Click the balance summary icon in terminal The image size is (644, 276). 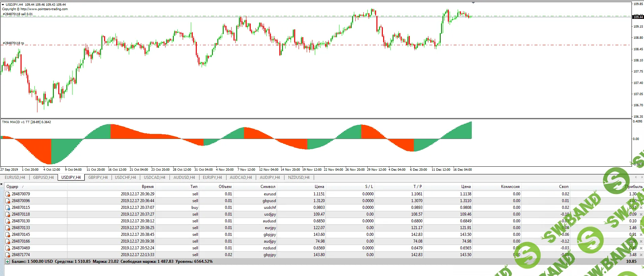click(x=7, y=261)
